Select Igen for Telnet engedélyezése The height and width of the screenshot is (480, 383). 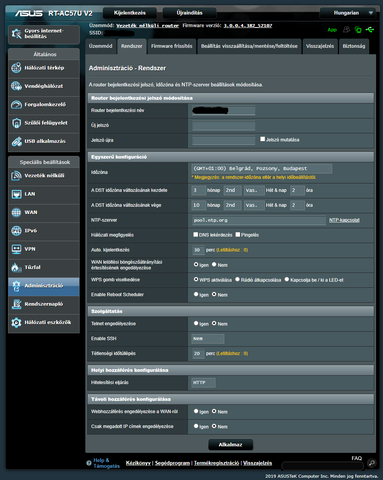pyautogui.click(x=196, y=323)
